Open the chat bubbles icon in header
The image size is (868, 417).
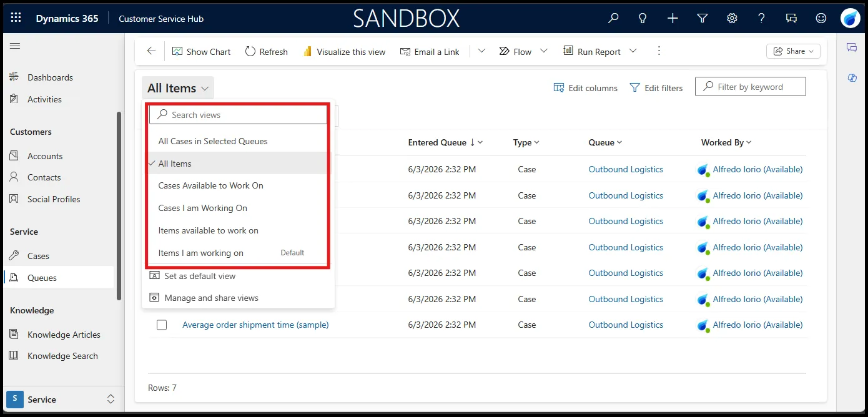tap(791, 18)
